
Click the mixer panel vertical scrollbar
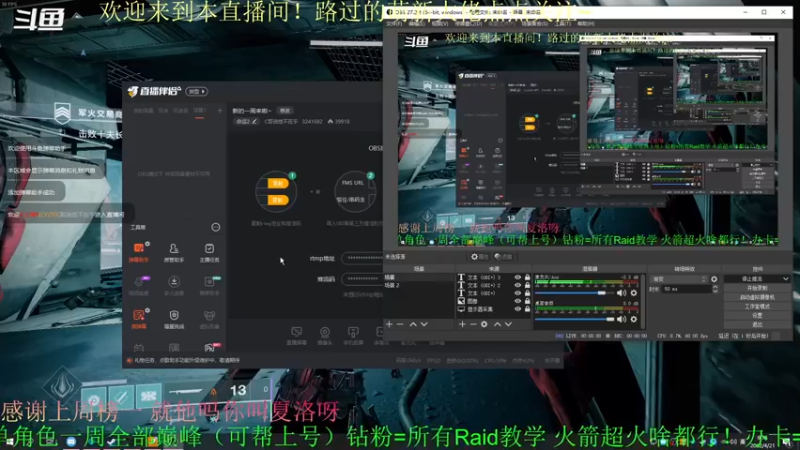tap(643, 301)
